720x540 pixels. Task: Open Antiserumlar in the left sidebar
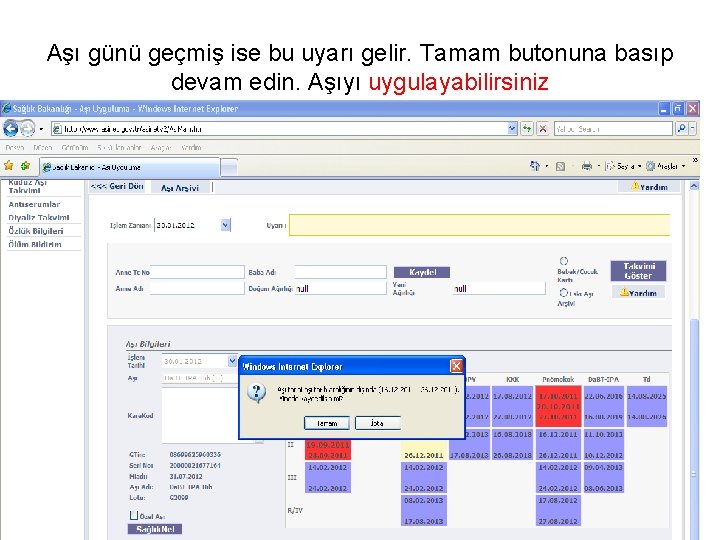tap(34, 204)
